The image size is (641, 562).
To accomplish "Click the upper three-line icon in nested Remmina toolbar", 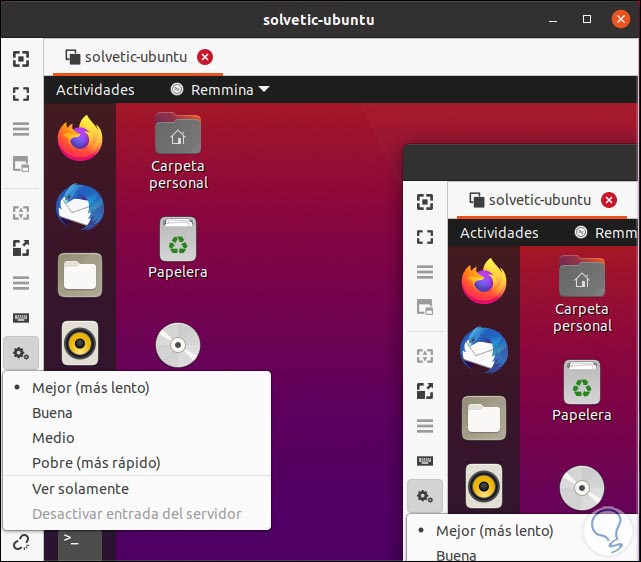I will 425,272.
